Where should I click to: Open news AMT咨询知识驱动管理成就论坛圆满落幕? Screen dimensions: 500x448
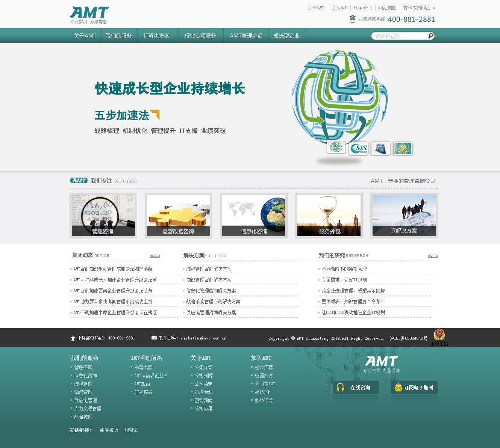click(x=113, y=269)
